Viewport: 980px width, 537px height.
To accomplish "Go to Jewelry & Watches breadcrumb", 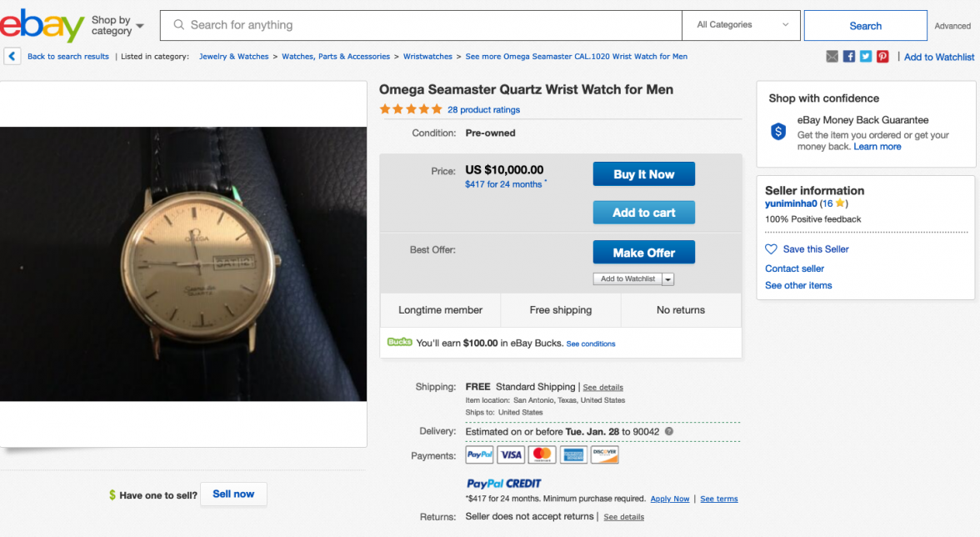I will pyautogui.click(x=233, y=57).
